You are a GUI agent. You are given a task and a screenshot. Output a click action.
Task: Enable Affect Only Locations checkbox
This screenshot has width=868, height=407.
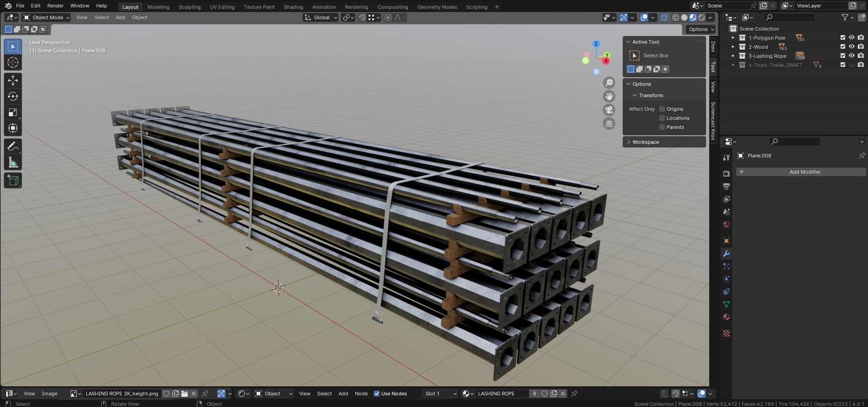pos(662,118)
